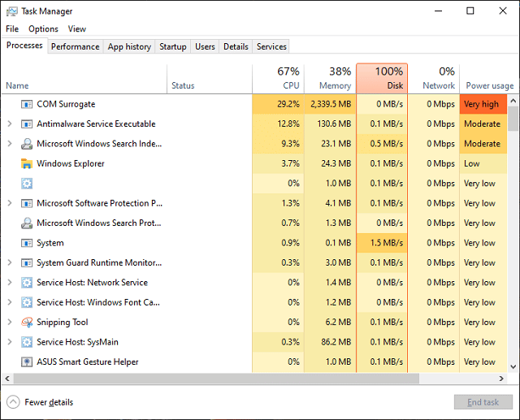Click the vertical scrollbar down arrow
The height and width of the screenshot is (420, 520).
513,366
